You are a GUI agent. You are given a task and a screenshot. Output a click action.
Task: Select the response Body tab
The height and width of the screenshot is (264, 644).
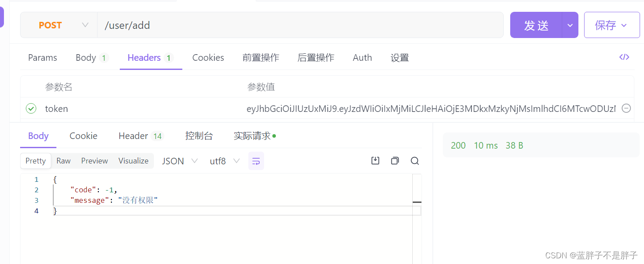click(x=38, y=136)
